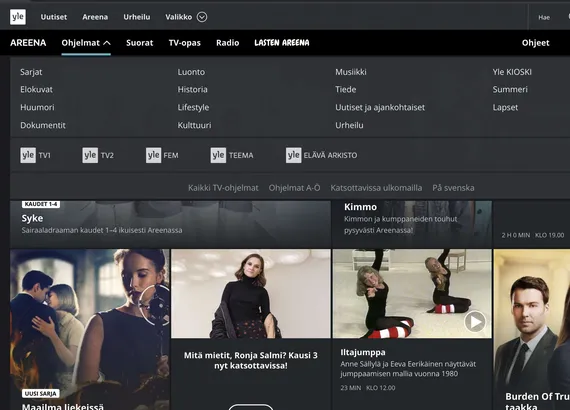Viewport: 570px width, 410px height.
Task: Open LASTEN AREENA section
Action: click(x=282, y=43)
